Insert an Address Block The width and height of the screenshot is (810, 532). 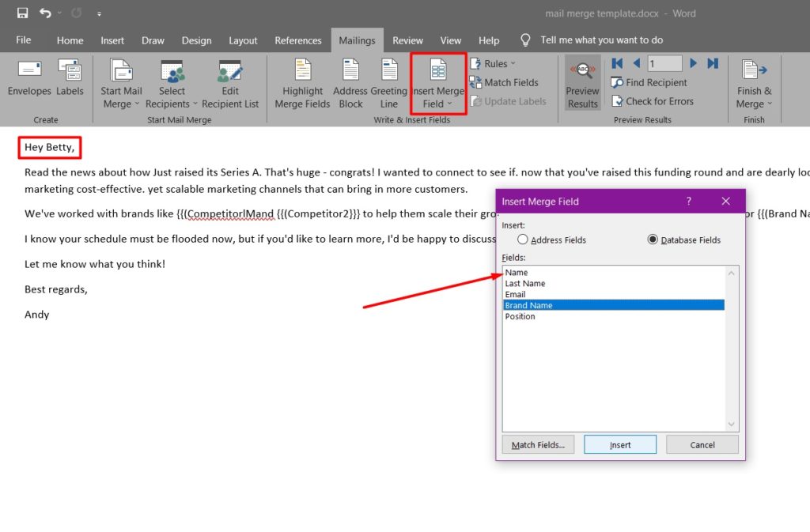(350, 84)
